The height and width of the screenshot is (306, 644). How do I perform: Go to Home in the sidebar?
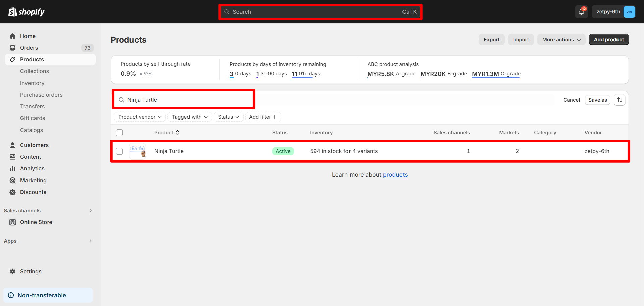(x=50, y=36)
